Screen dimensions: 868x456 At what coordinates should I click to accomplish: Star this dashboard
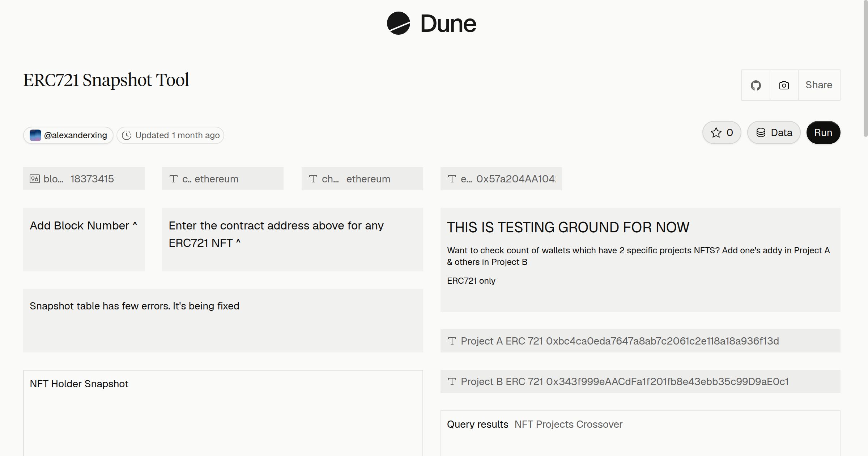pos(722,132)
